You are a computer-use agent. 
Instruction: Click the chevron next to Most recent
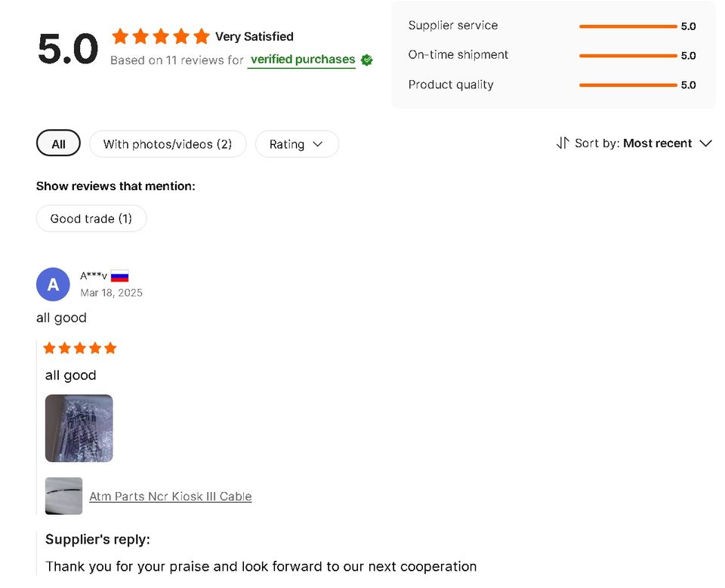tap(706, 143)
